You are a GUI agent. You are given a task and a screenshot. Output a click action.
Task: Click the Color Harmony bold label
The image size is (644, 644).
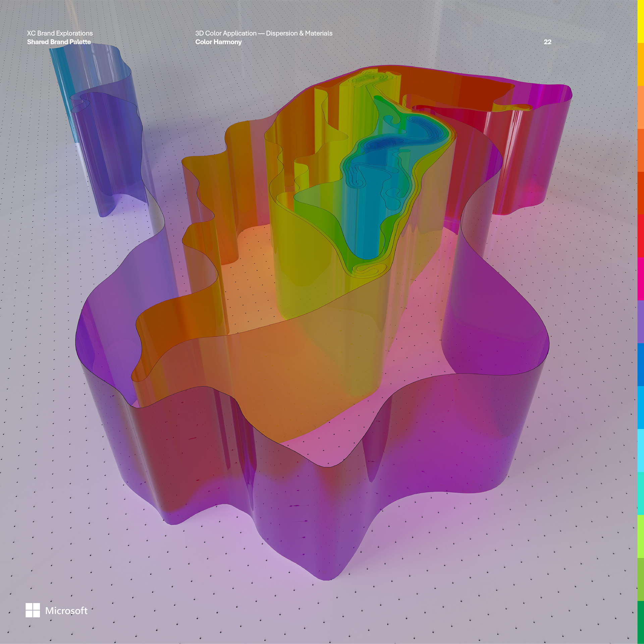click(218, 42)
